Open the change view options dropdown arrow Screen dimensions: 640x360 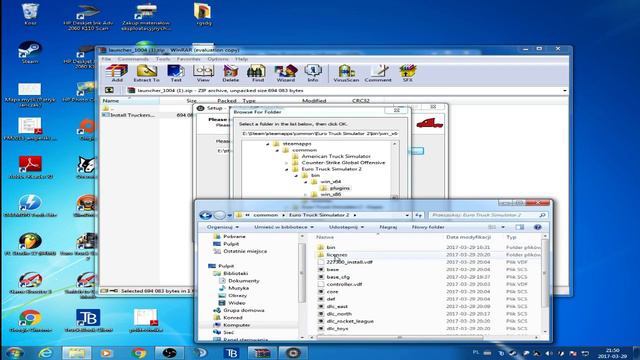point(503,227)
